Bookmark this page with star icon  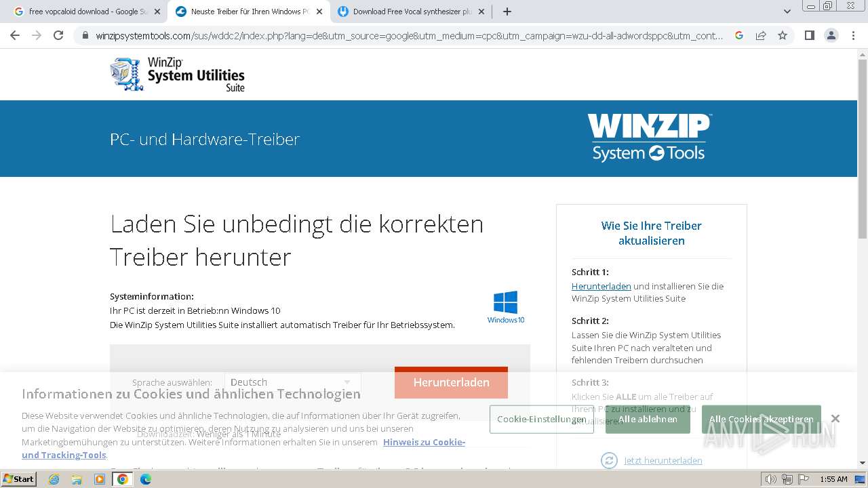click(x=783, y=35)
